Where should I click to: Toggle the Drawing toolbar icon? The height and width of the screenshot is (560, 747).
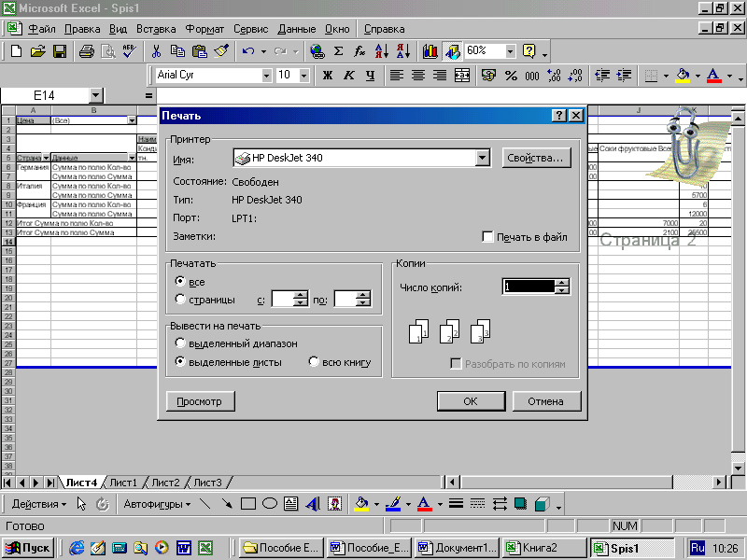coord(452,51)
